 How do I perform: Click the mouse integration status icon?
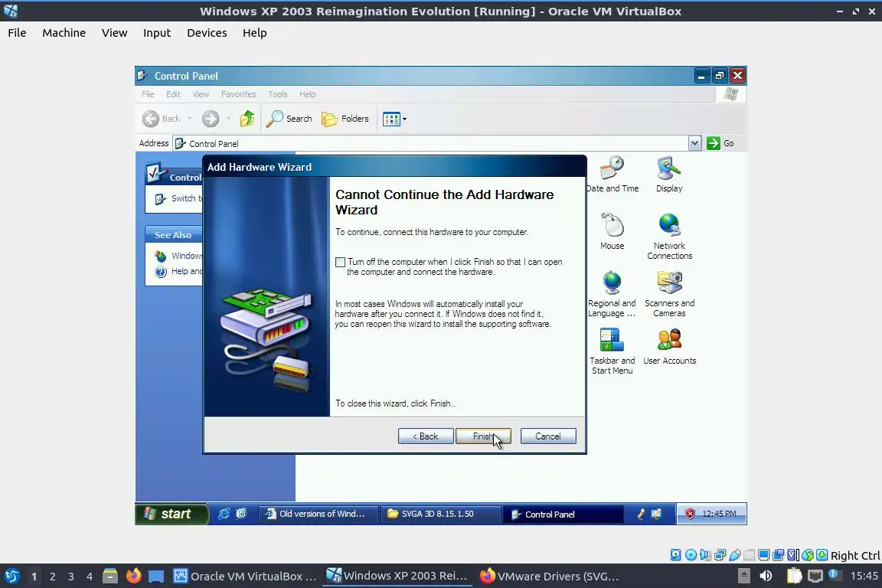[x=808, y=555]
